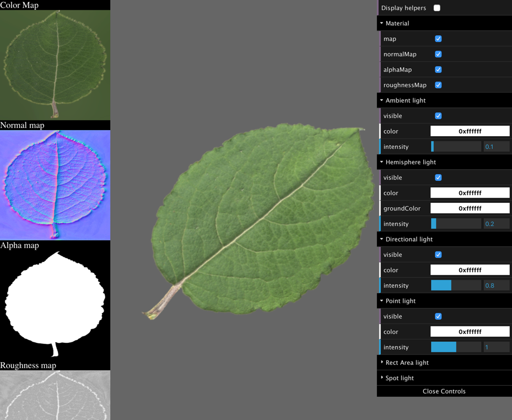The height and width of the screenshot is (420, 512).
Task: Adjust Directional light intensity slider
Action: 456,286
